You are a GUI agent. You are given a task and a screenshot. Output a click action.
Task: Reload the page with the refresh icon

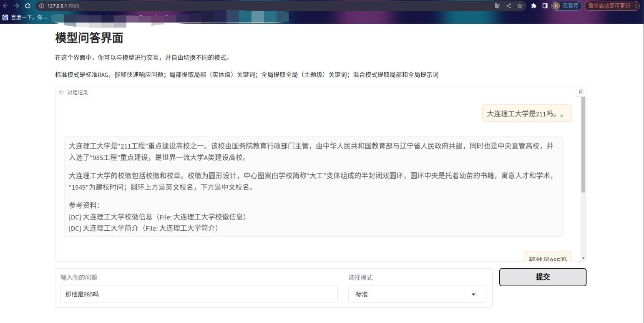click(x=28, y=6)
